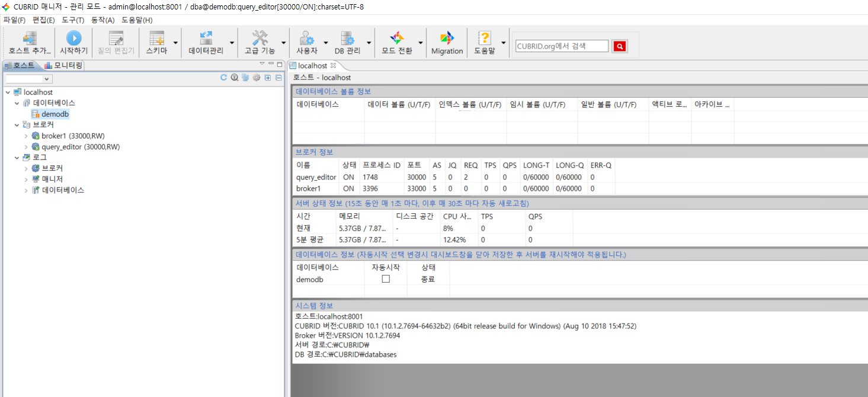The width and height of the screenshot is (868, 397).
Task: Click the magnifier filter icon in host panel
Action: coord(235,78)
